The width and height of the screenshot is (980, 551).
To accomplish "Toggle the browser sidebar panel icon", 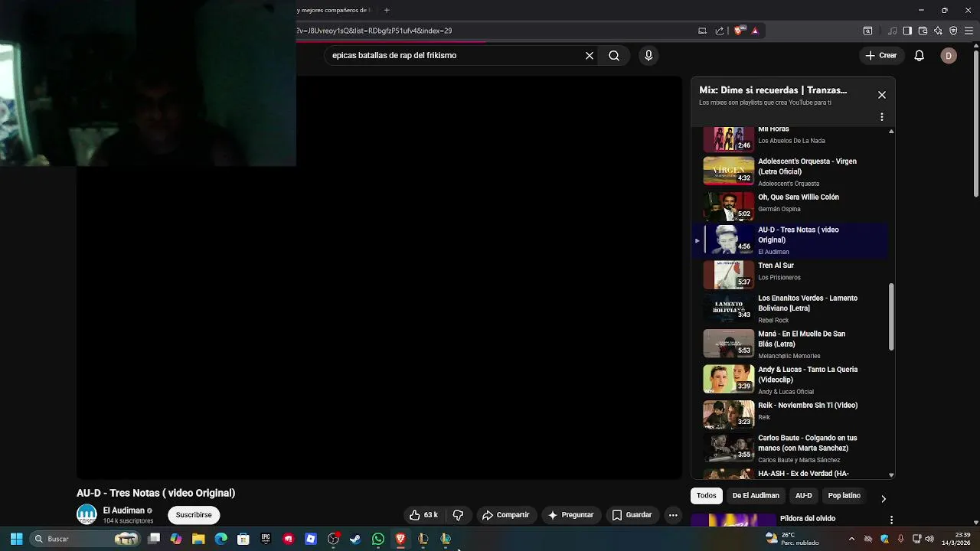I will tap(907, 31).
